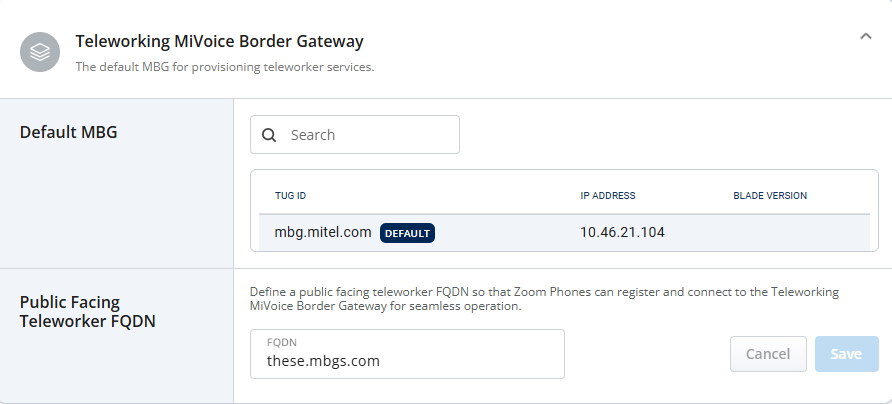Click the BLADE VERSION column header
The image size is (892, 404).
(770, 195)
